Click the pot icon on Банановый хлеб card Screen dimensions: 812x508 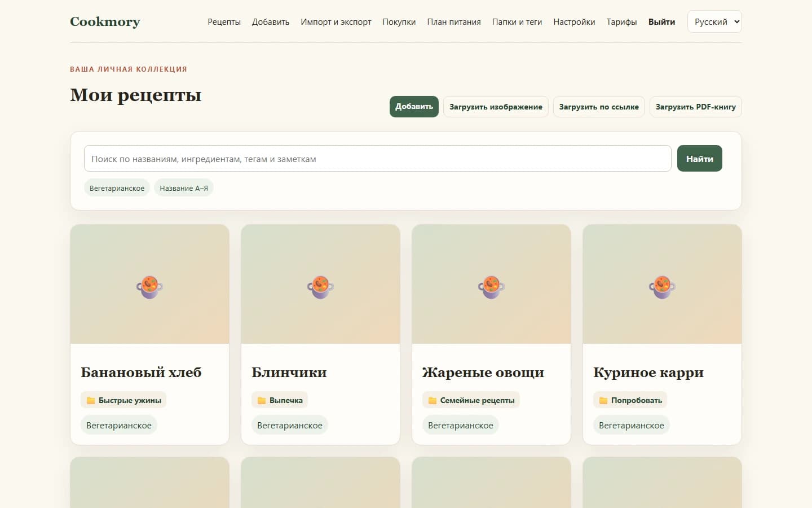pyautogui.click(x=149, y=287)
